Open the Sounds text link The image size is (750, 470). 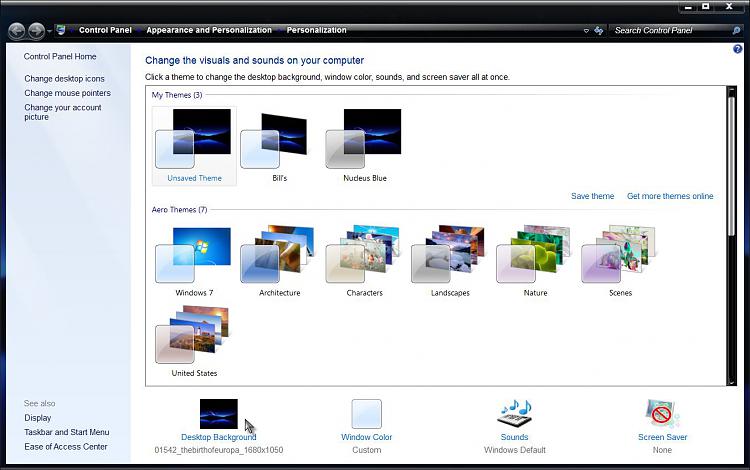click(514, 437)
